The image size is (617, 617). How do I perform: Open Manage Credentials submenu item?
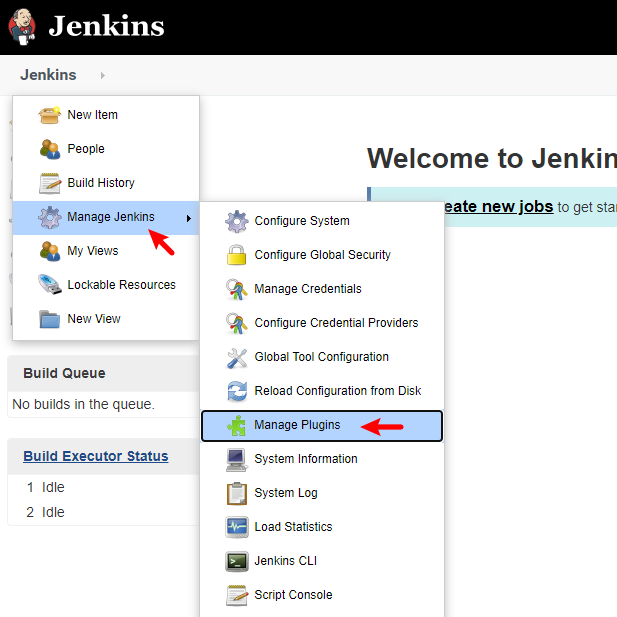point(322,289)
